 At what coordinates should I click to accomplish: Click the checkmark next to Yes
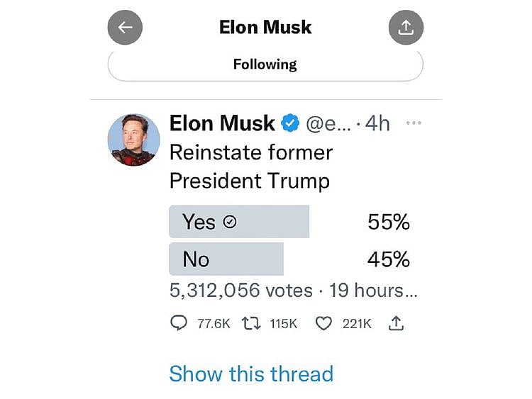pos(230,223)
